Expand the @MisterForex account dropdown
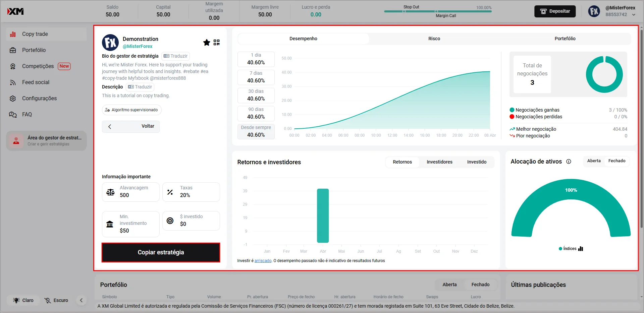The width and height of the screenshot is (644, 313). 634,15
